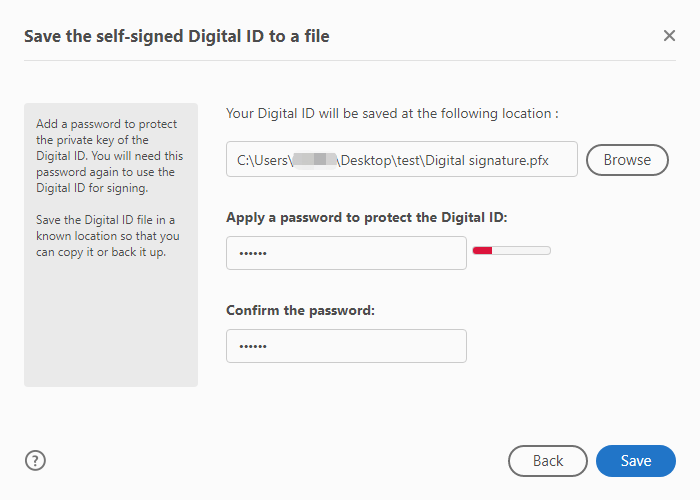
Task: Click the red filled part of strength meter
Action: pyautogui.click(x=483, y=250)
